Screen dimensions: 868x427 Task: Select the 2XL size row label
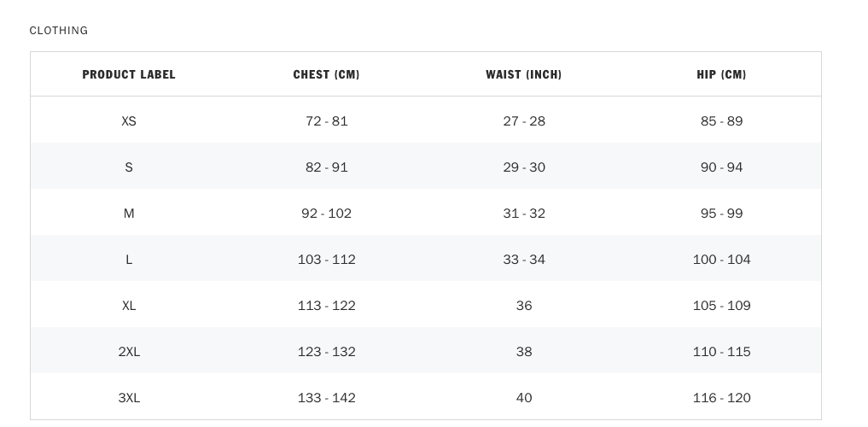(x=129, y=352)
